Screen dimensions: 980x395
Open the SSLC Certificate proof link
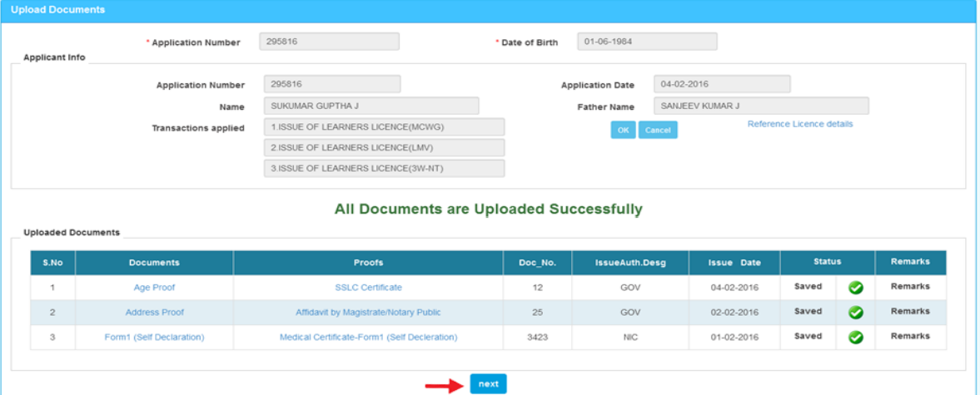tap(368, 288)
